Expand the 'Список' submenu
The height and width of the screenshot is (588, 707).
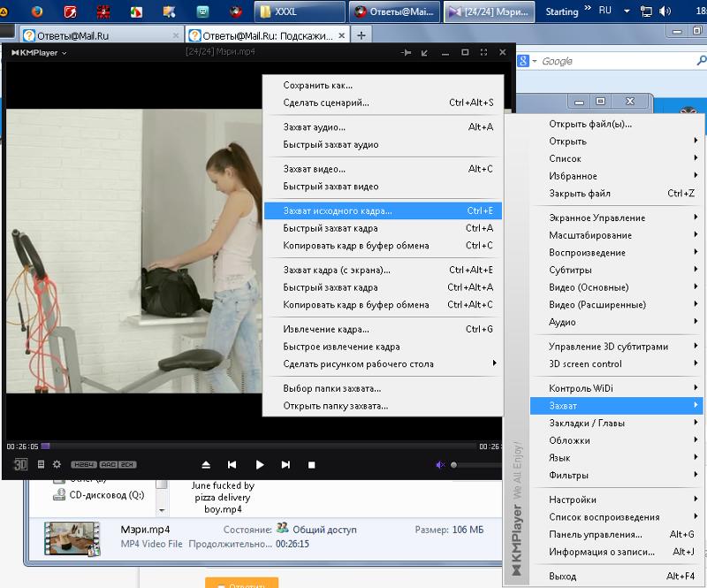[616, 159]
